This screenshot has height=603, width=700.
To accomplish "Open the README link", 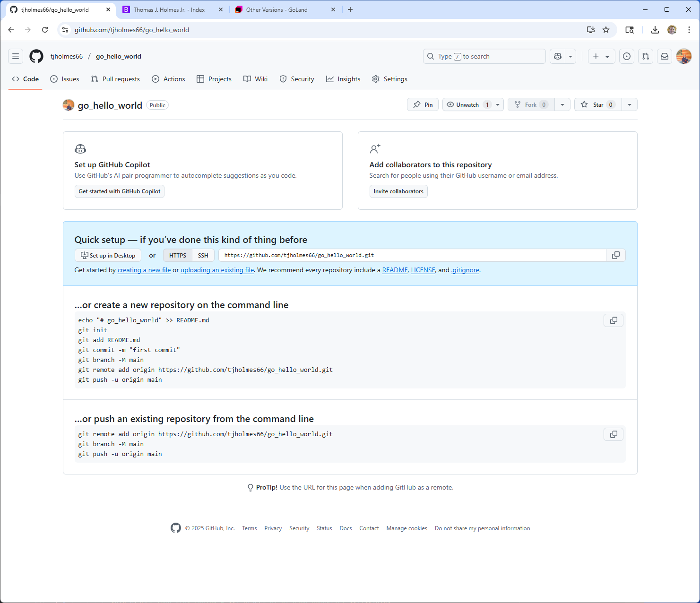I will [395, 270].
